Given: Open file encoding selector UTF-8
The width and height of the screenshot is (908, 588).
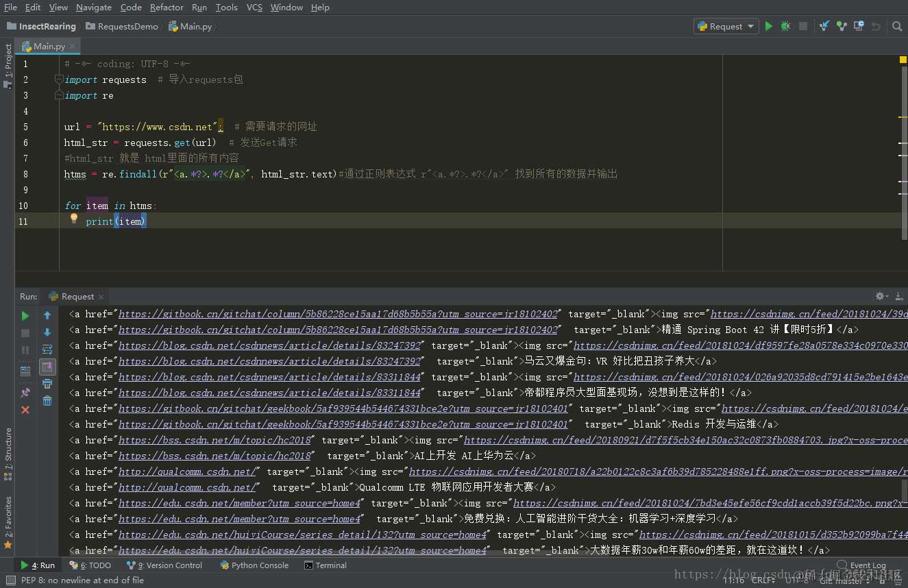Looking at the screenshot, I should (x=798, y=580).
